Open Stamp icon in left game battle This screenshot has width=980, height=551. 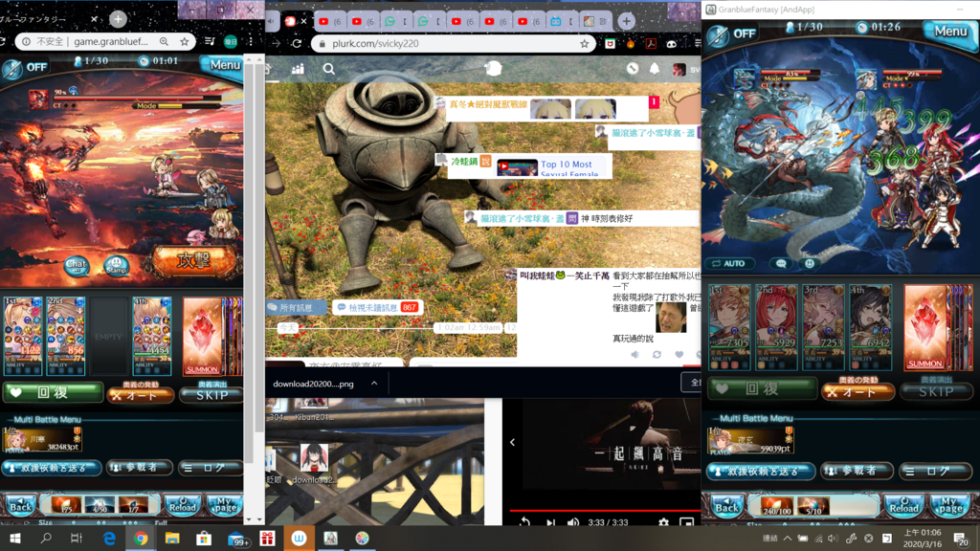click(x=116, y=266)
